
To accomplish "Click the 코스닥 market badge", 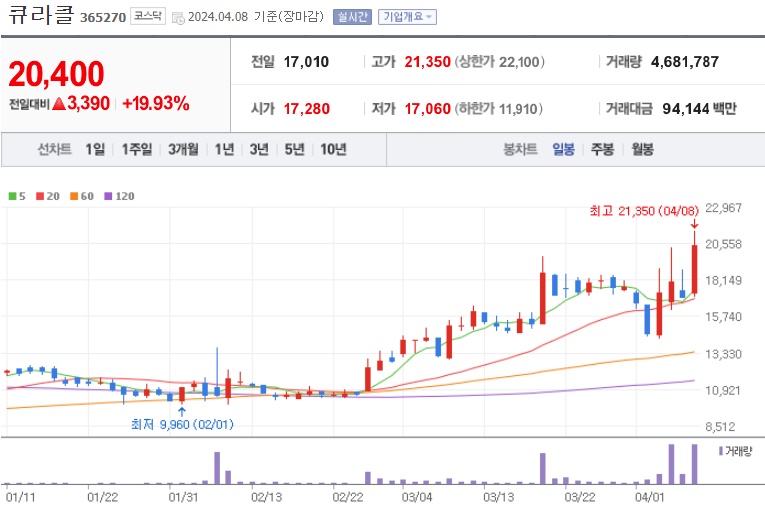I will (148, 16).
